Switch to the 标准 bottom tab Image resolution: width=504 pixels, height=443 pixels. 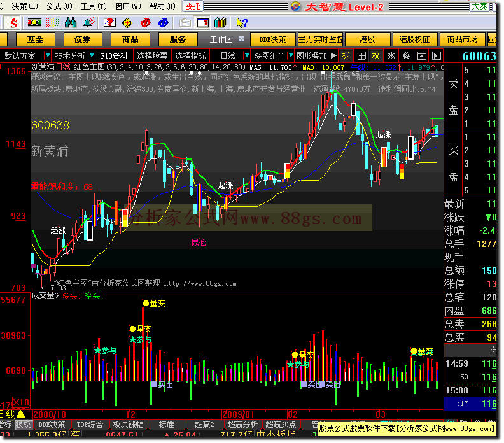point(166,425)
